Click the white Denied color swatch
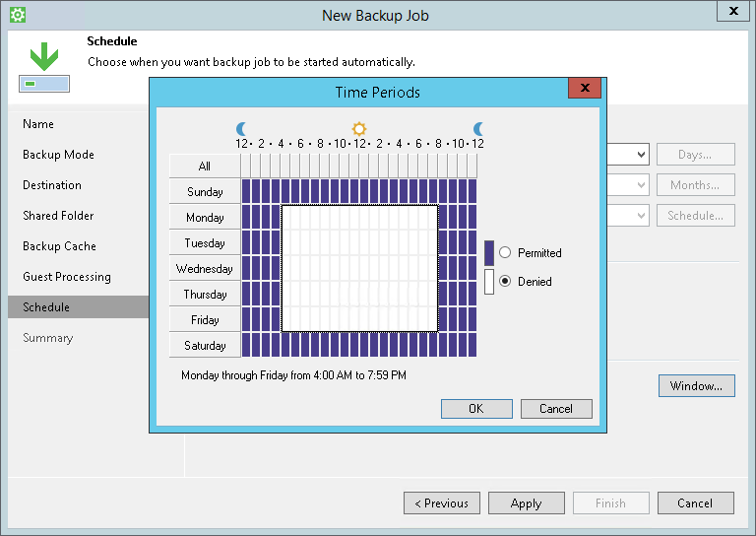Image resolution: width=756 pixels, height=536 pixels. pyautogui.click(x=488, y=282)
